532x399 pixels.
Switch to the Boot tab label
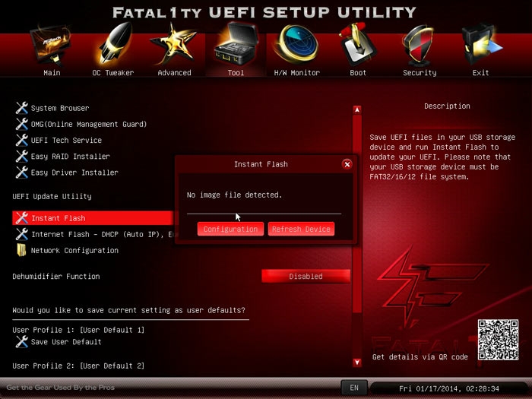point(358,73)
